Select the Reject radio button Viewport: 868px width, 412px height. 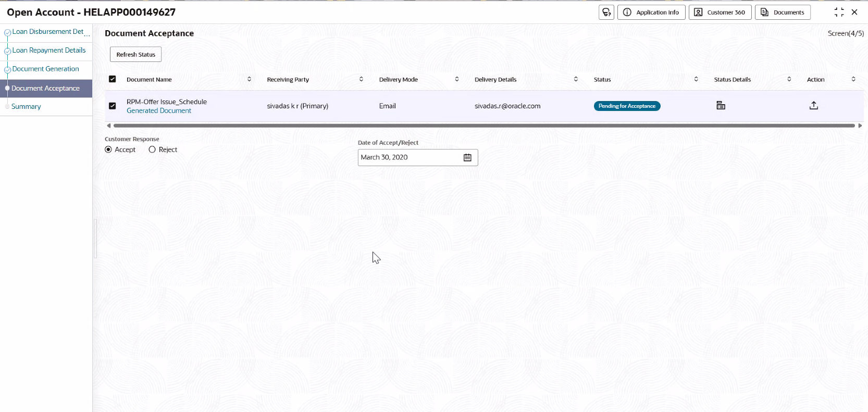(152, 149)
